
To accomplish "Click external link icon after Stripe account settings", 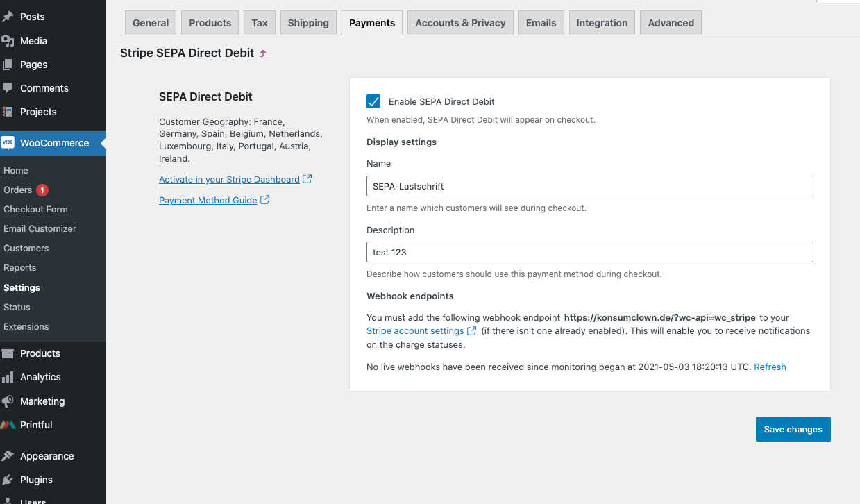I will 472,331.
